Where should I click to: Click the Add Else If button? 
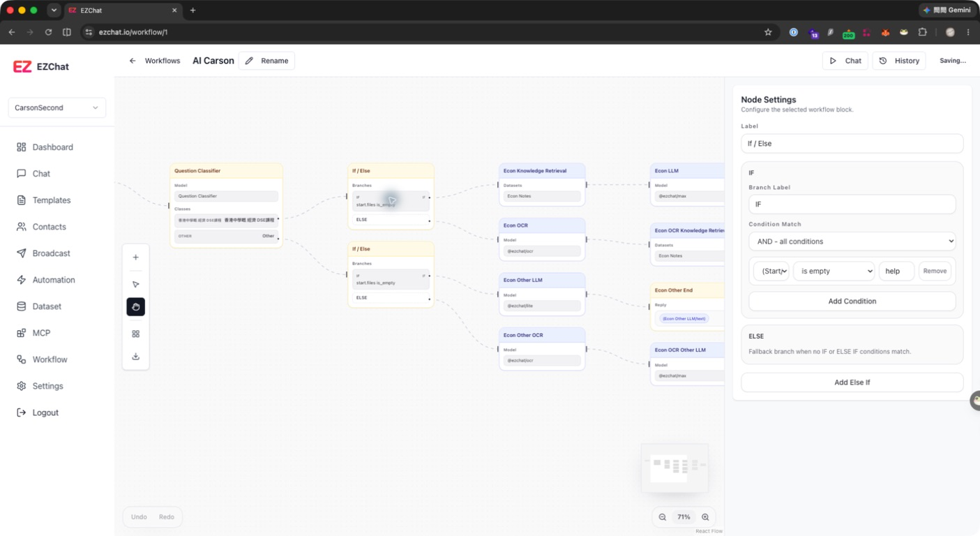click(x=852, y=382)
